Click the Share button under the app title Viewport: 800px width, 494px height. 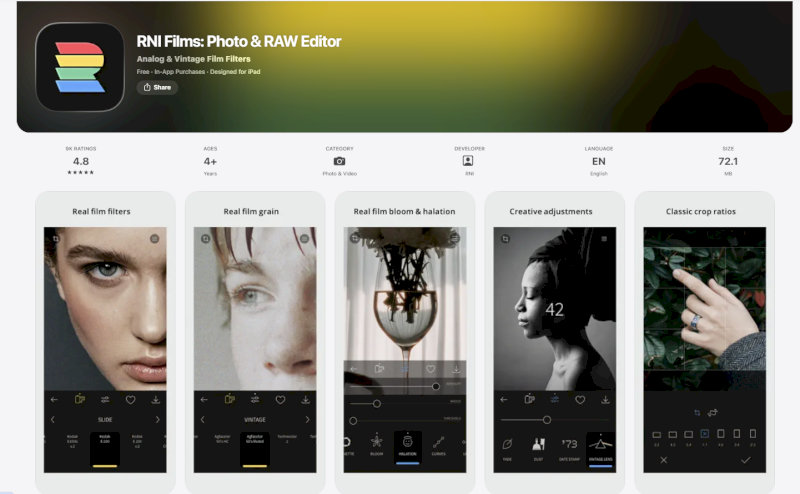pos(157,87)
